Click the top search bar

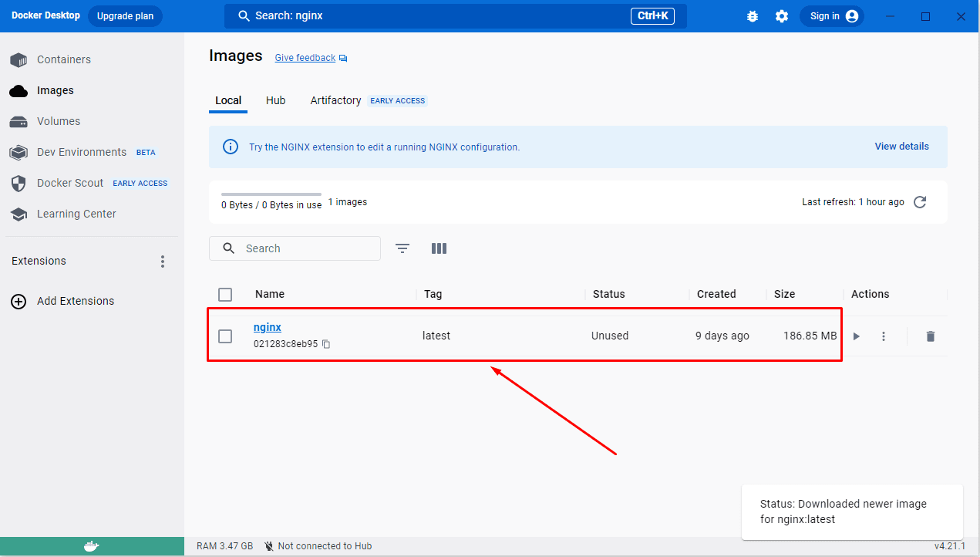(455, 16)
